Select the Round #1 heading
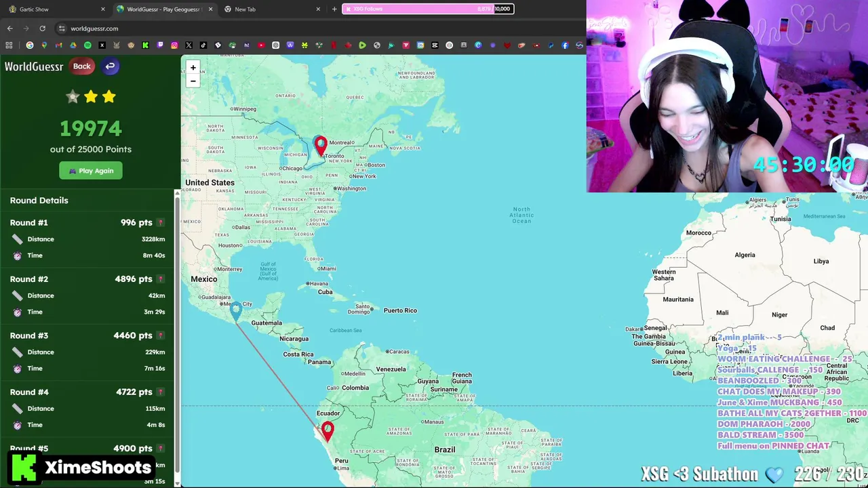868x488 pixels. 28,222
